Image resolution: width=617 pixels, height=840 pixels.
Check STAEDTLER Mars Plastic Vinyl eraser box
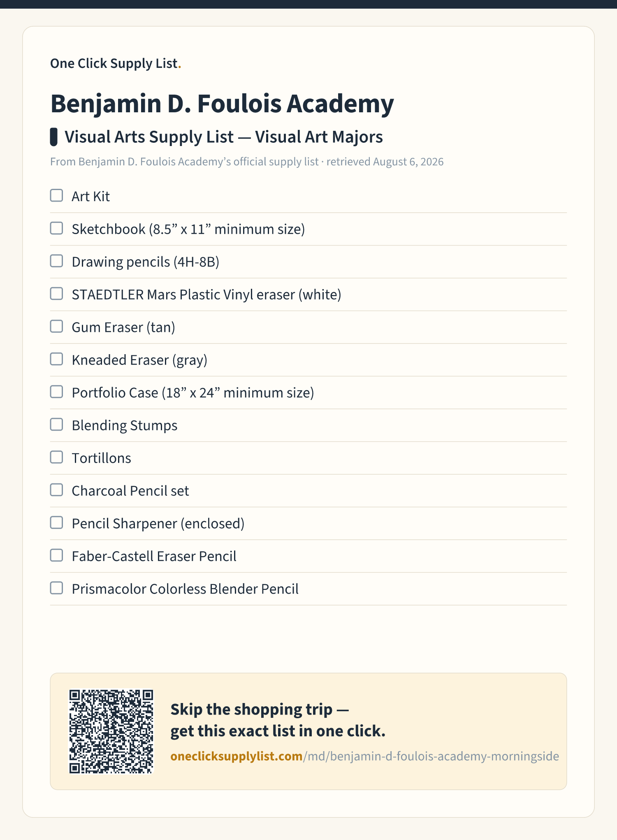tap(56, 294)
